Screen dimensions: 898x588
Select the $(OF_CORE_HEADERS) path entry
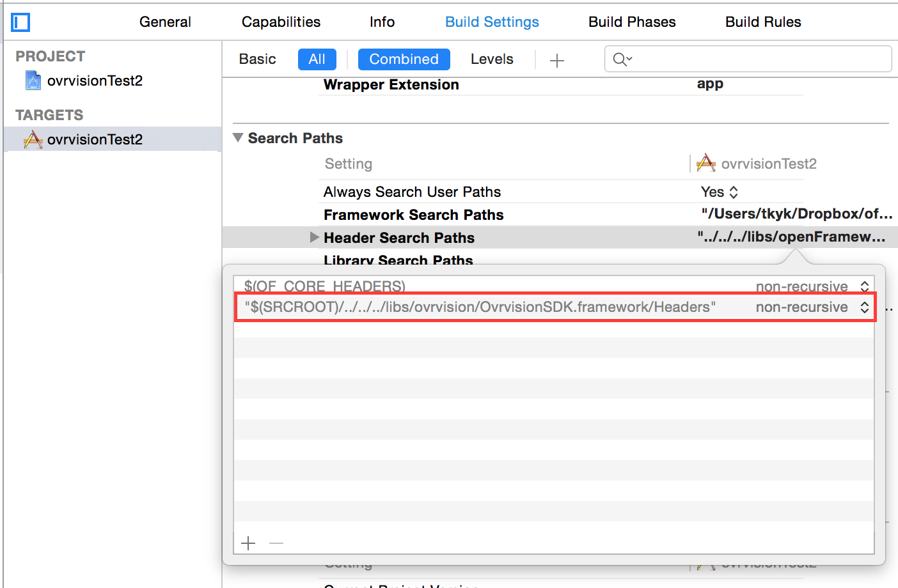click(x=325, y=286)
